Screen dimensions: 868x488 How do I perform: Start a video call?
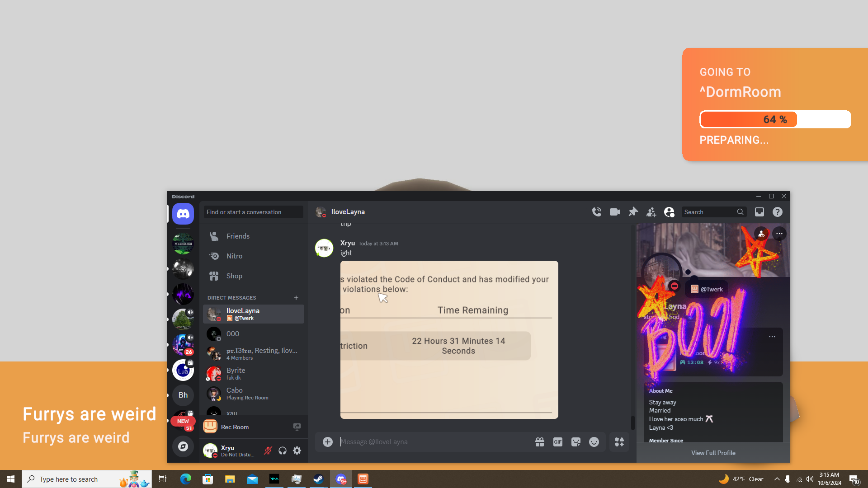pyautogui.click(x=615, y=212)
